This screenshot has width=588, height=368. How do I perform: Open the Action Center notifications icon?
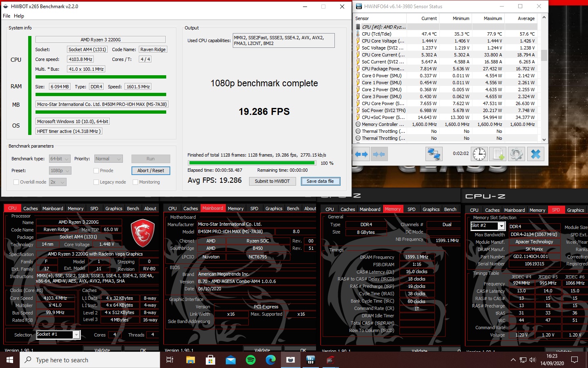[x=575, y=360]
